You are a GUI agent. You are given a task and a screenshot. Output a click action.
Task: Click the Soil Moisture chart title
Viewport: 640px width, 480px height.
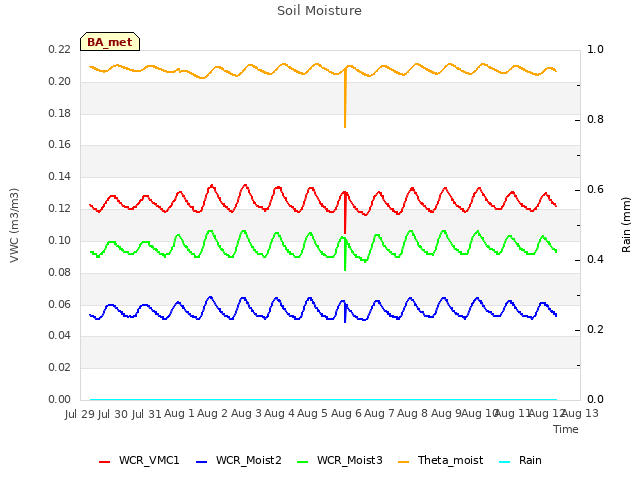click(319, 11)
